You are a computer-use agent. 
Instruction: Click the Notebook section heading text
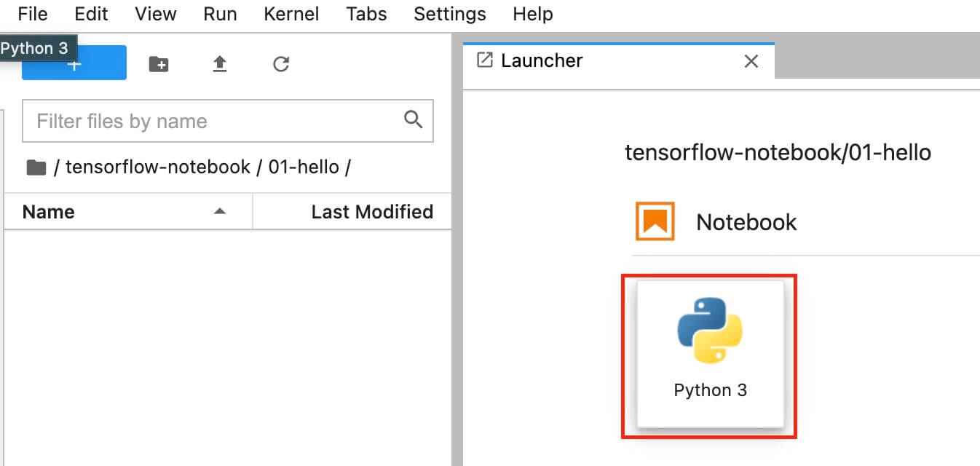pos(746,222)
